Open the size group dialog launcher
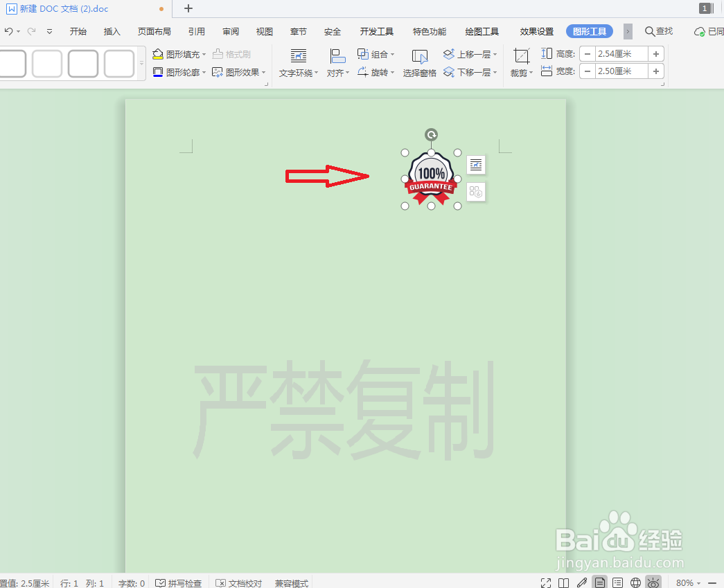The height and width of the screenshot is (588, 724). tap(662, 84)
